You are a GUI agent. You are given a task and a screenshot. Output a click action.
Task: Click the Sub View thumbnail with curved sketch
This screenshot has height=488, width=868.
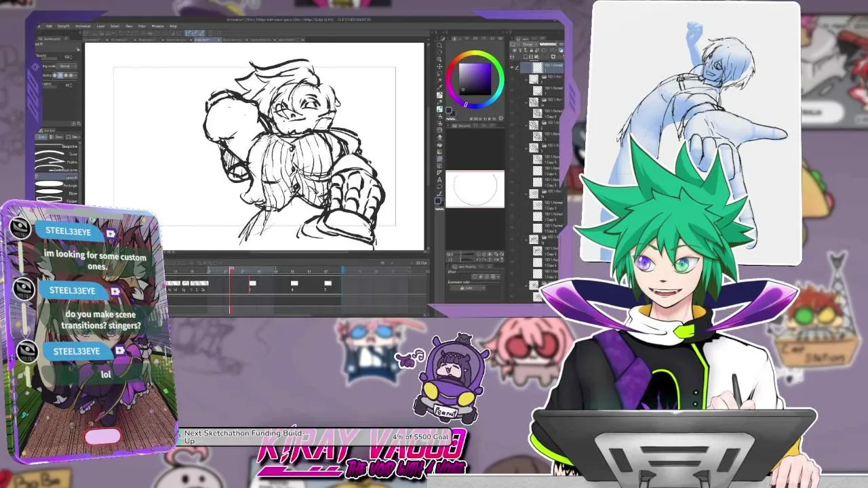pos(475,189)
